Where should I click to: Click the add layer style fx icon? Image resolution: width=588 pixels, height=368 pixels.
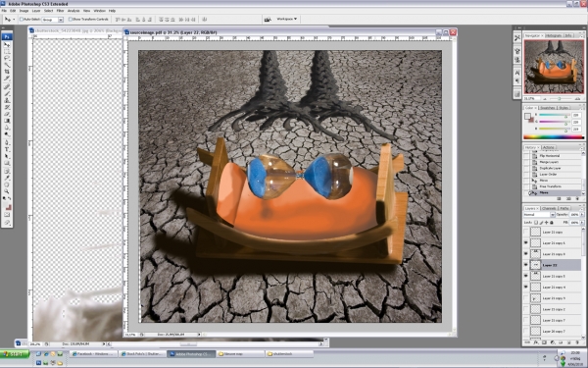pyautogui.click(x=536, y=342)
